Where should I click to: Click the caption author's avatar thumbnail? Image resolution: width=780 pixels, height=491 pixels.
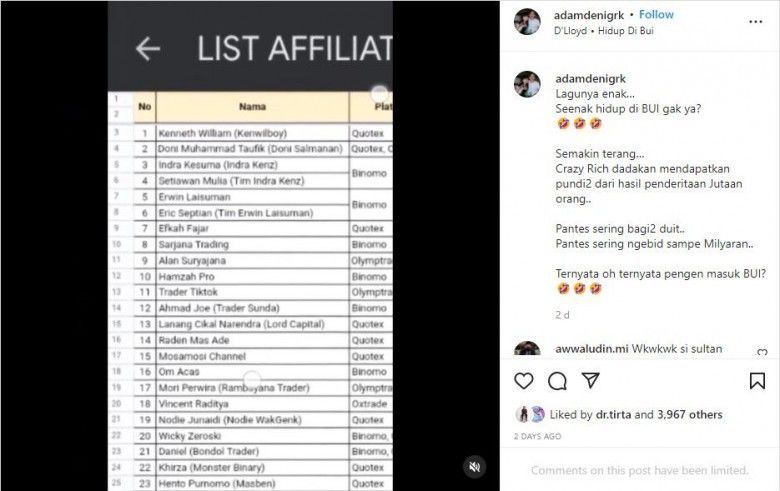point(527,85)
